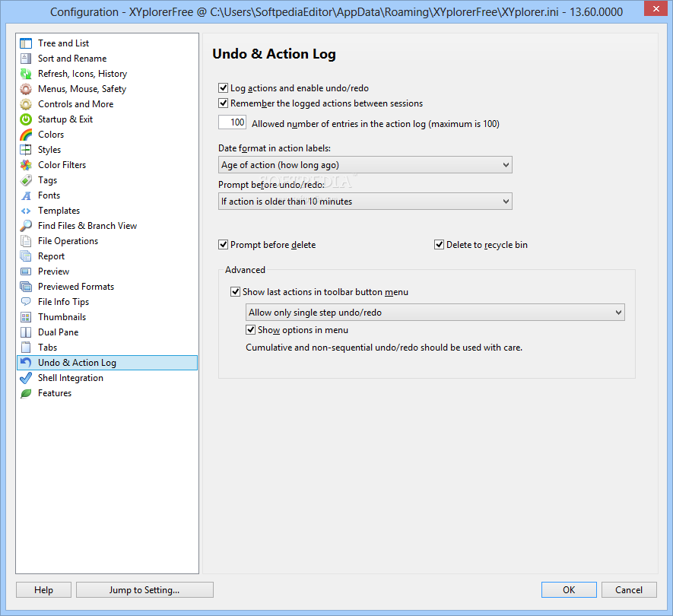The width and height of the screenshot is (673, 616).
Task: Click the Cancel button
Action: click(x=629, y=590)
